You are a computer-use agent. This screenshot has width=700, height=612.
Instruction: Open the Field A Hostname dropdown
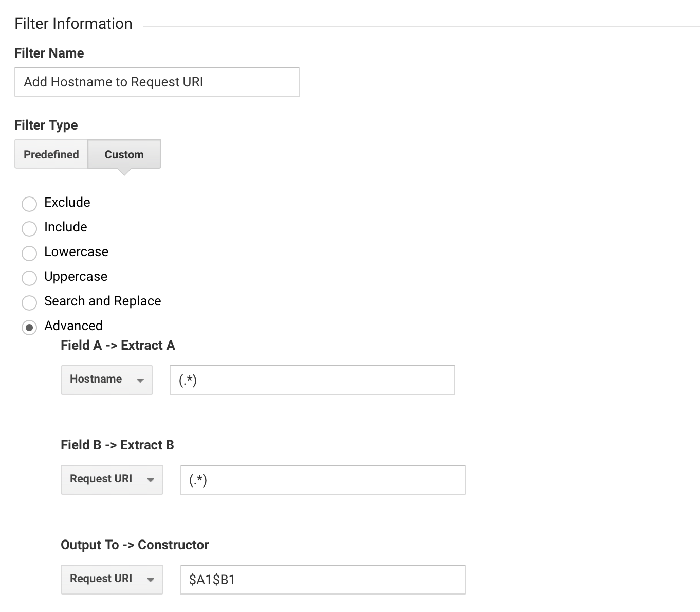106,380
